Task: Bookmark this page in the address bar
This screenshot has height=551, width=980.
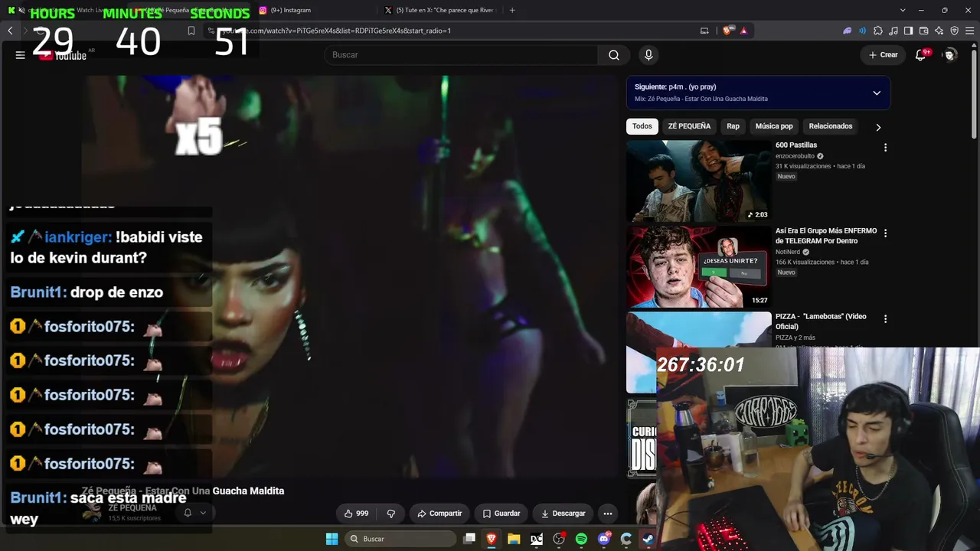Action: [191, 31]
